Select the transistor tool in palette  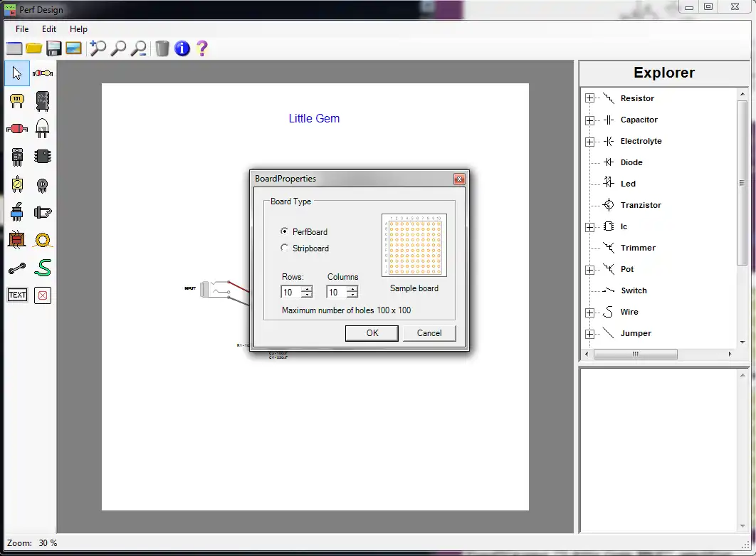[17, 157]
